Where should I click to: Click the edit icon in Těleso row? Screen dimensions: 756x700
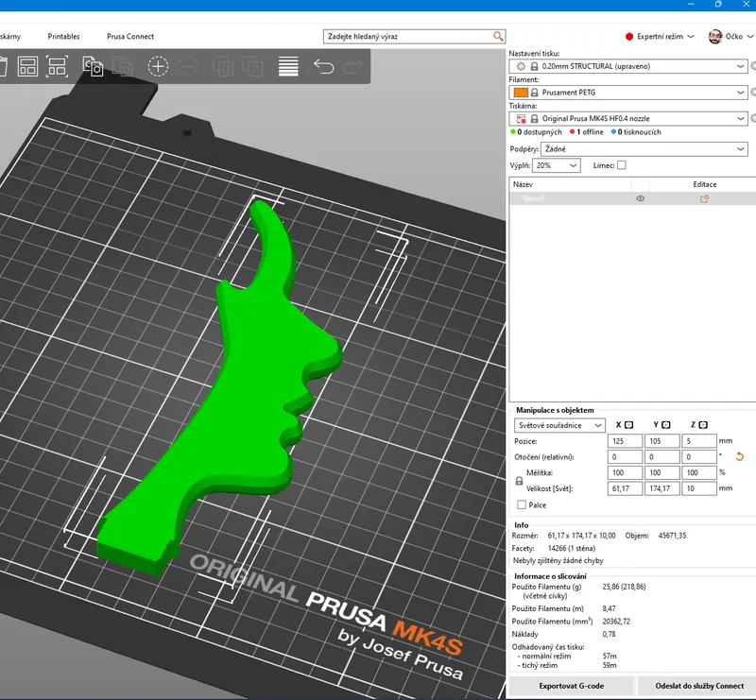tap(704, 198)
